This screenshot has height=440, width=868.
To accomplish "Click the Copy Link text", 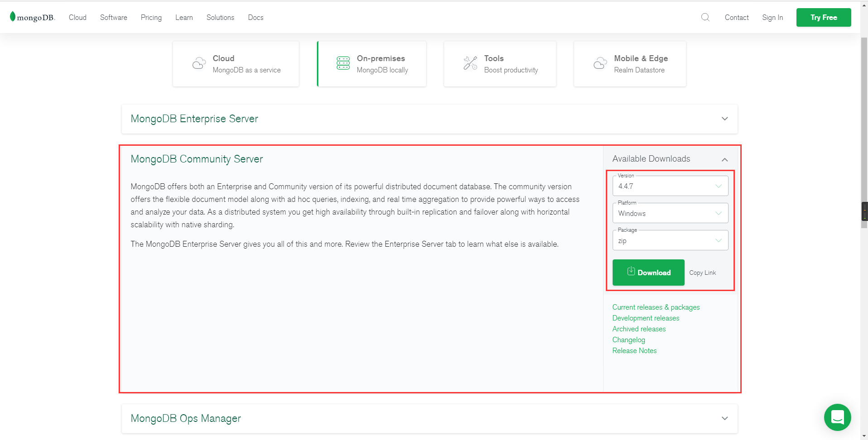I will [x=702, y=273].
